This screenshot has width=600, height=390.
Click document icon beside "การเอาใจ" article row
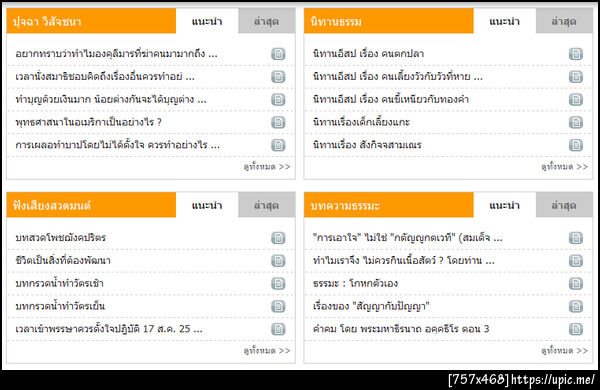point(576,238)
